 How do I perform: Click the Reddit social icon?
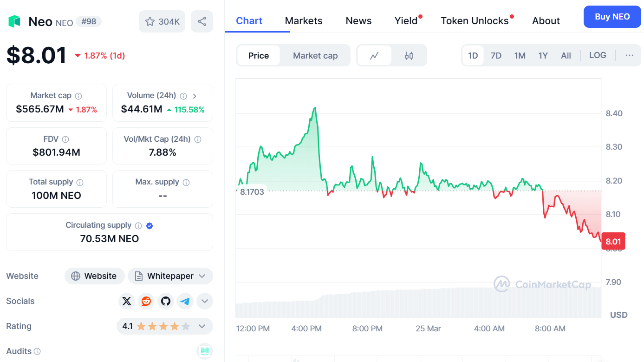[146, 301]
